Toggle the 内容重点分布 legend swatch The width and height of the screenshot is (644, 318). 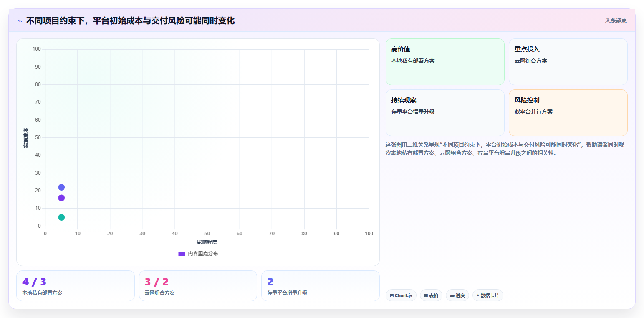click(x=182, y=254)
